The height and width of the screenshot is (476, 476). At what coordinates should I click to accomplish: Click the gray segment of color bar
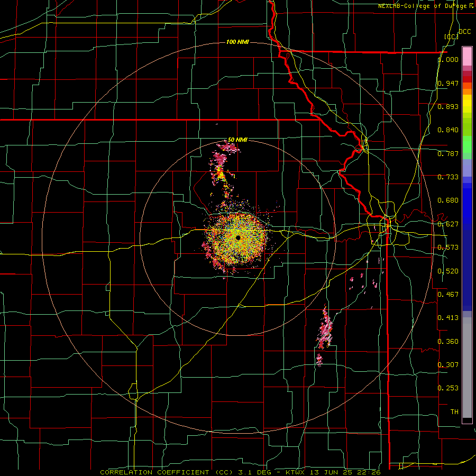467,368
